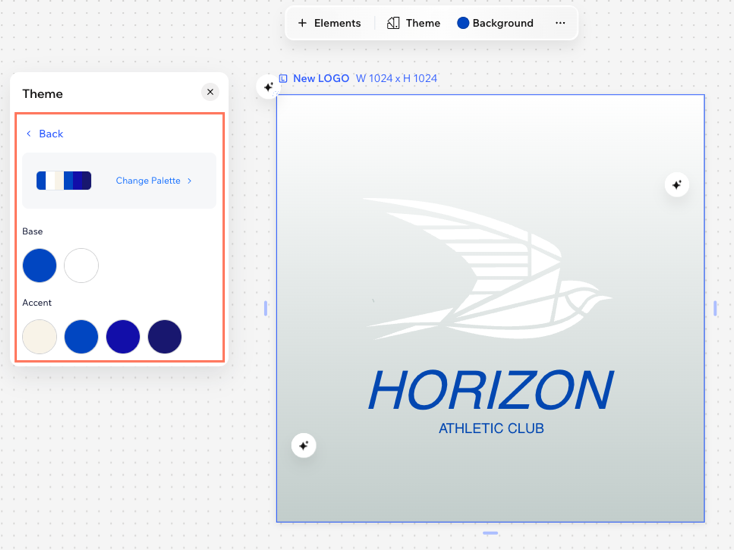Select the cream Accent color swatch
The image size is (734, 550).
[39, 337]
